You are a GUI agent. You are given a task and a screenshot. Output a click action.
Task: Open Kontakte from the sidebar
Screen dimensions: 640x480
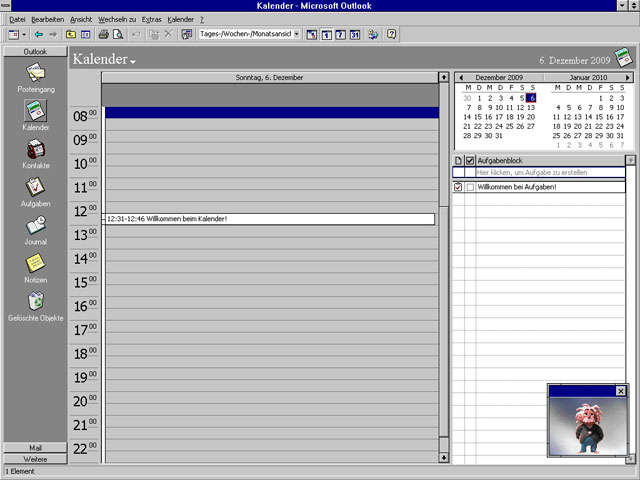pyautogui.click(x=35, y=152)
